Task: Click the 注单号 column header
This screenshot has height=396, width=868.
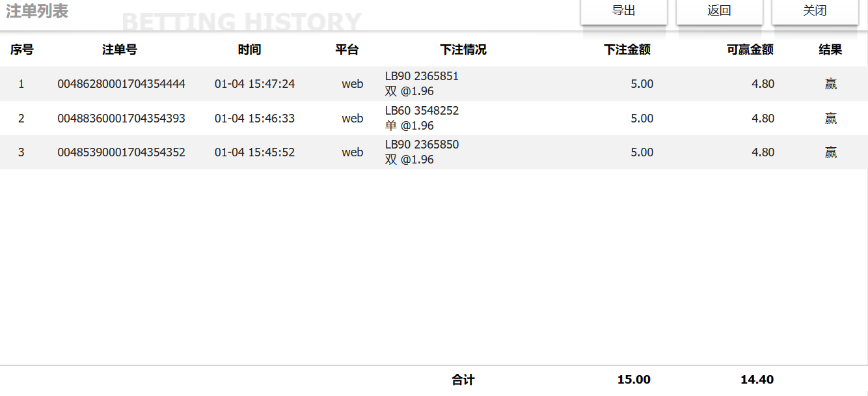Action: [120, 49]
